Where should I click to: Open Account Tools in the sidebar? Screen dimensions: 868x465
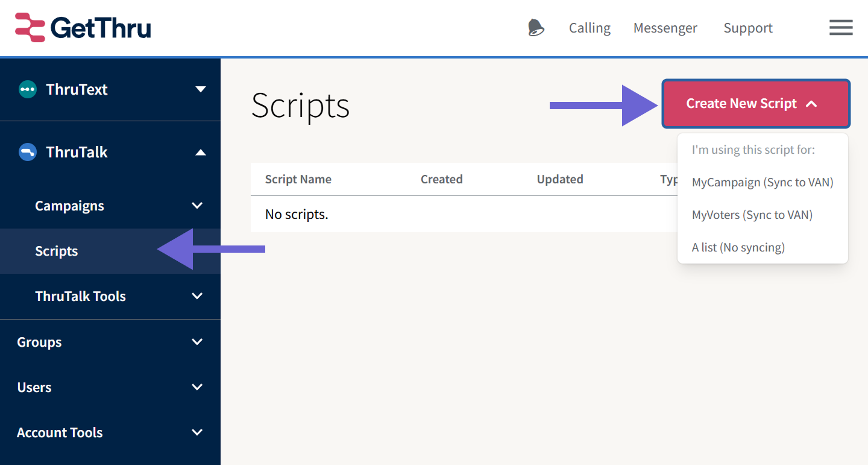click(60, 432)
